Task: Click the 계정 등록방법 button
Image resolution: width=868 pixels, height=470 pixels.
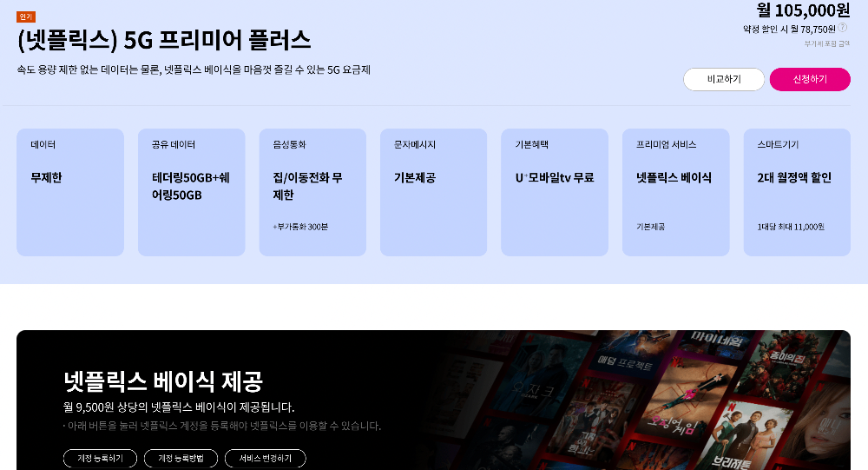Action: tap(181, 459)
